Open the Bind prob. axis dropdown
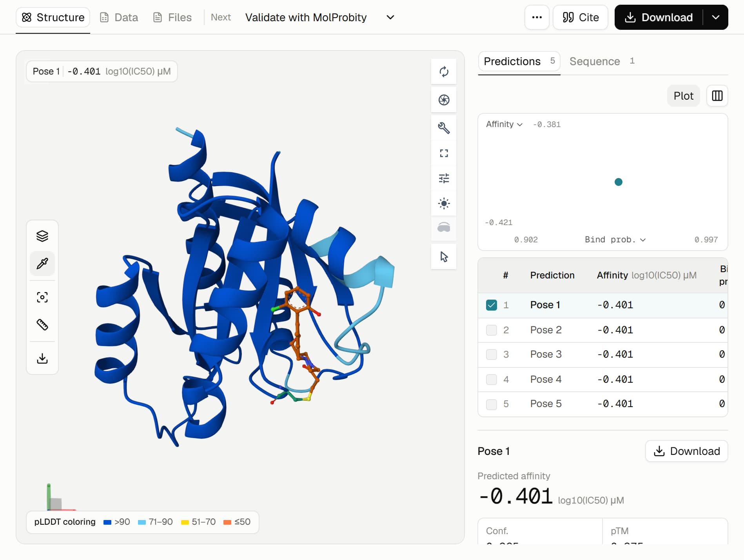This screenshot has height=560, width=744. [615, 240]
